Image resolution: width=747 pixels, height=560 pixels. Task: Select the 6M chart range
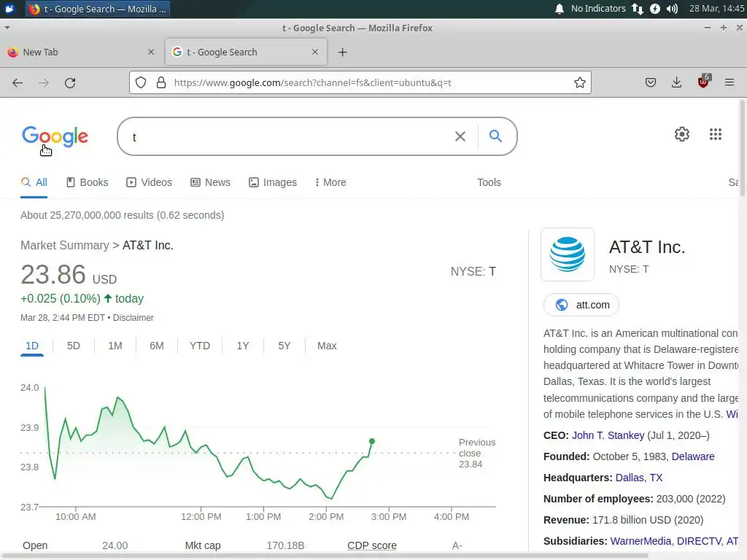156,346
